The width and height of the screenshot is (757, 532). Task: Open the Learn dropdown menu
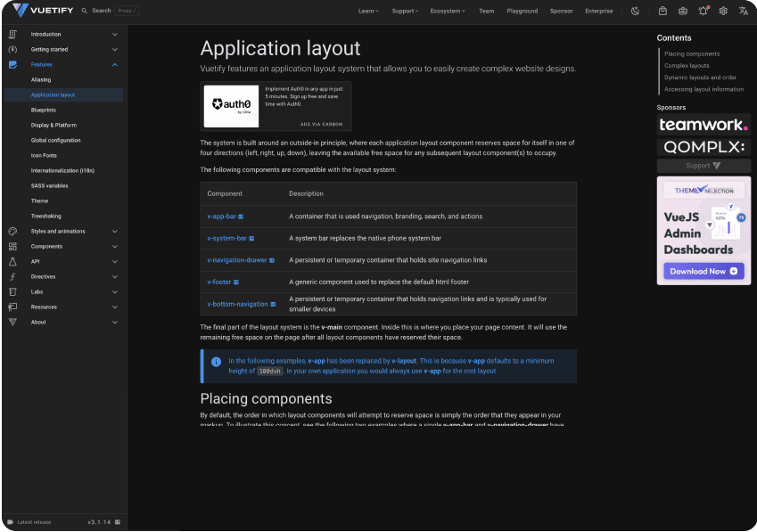click(368, 11)
